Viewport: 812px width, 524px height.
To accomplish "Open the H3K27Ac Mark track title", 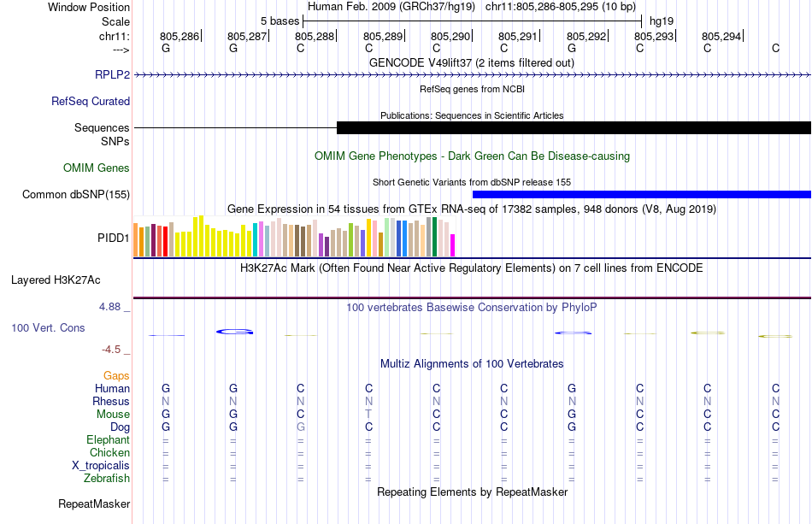I will [472, 268].
